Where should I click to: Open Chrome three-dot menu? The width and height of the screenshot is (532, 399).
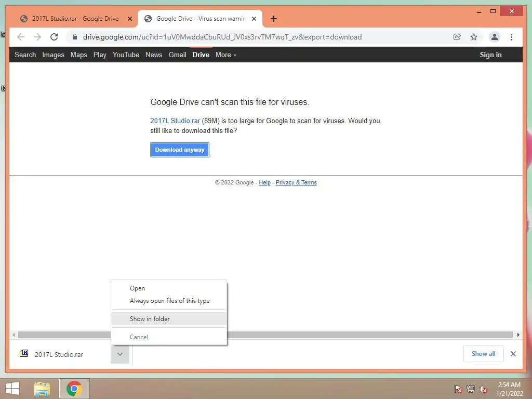click(x=511, y=37)
